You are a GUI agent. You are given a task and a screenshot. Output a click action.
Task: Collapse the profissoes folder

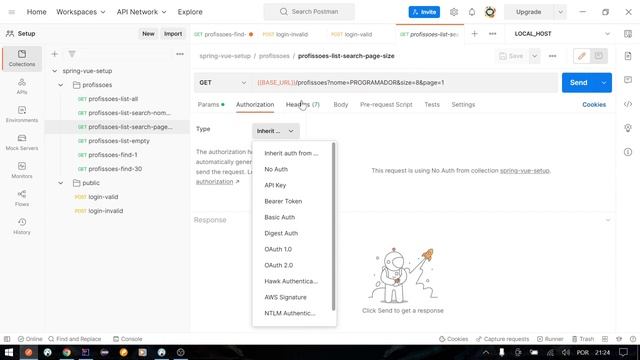(61, 85)
